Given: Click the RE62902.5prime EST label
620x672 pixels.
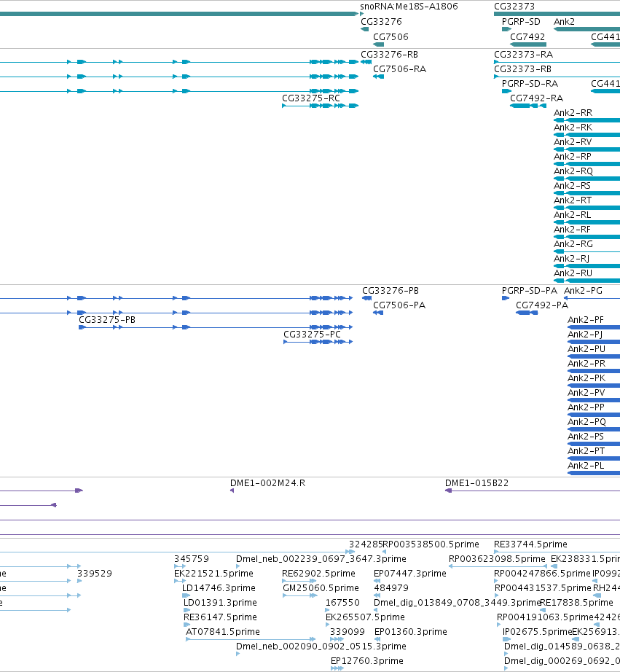Looking at the screenshot, I should pyautogui.click(x=319, y=574).
